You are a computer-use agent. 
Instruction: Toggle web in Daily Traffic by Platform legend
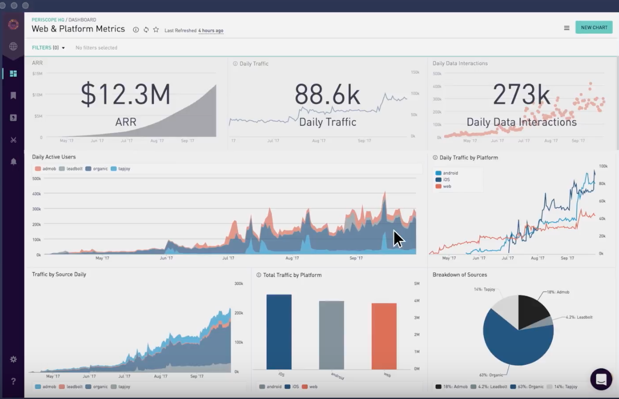point(443,186)
